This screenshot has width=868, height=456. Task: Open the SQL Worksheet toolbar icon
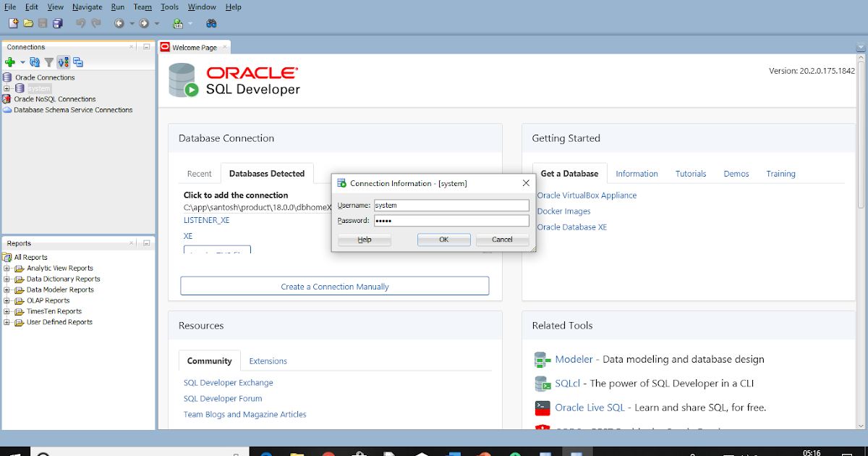[177, 23]
